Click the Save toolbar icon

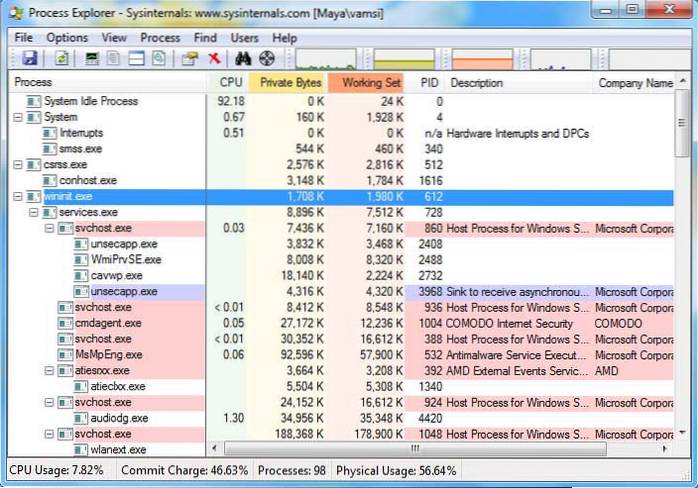coord(29,59)
